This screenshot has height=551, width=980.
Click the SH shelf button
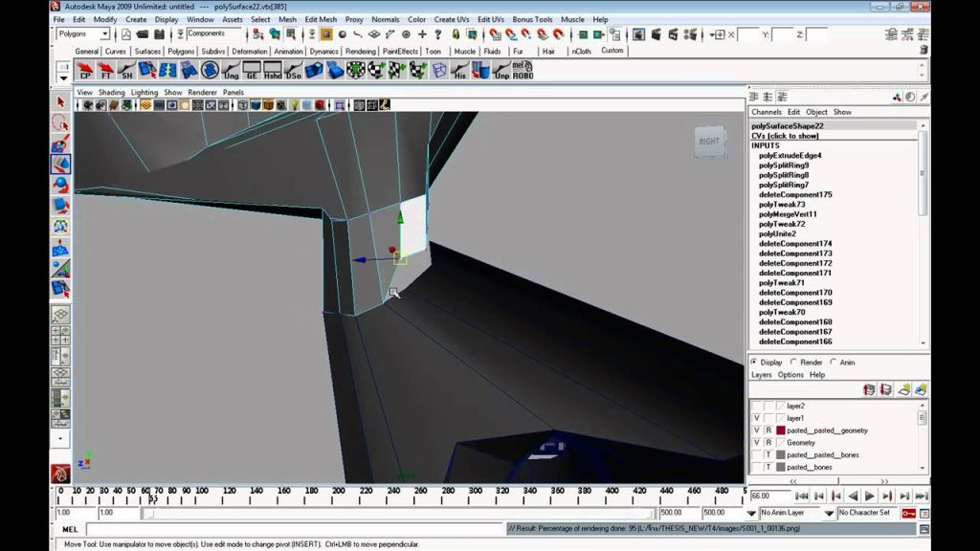[126, 70]
